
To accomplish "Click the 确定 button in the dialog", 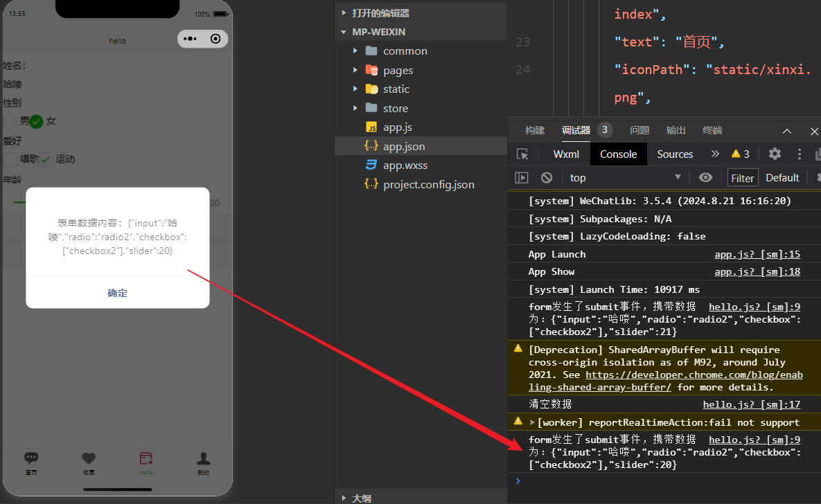I will (x=117, y=293).
